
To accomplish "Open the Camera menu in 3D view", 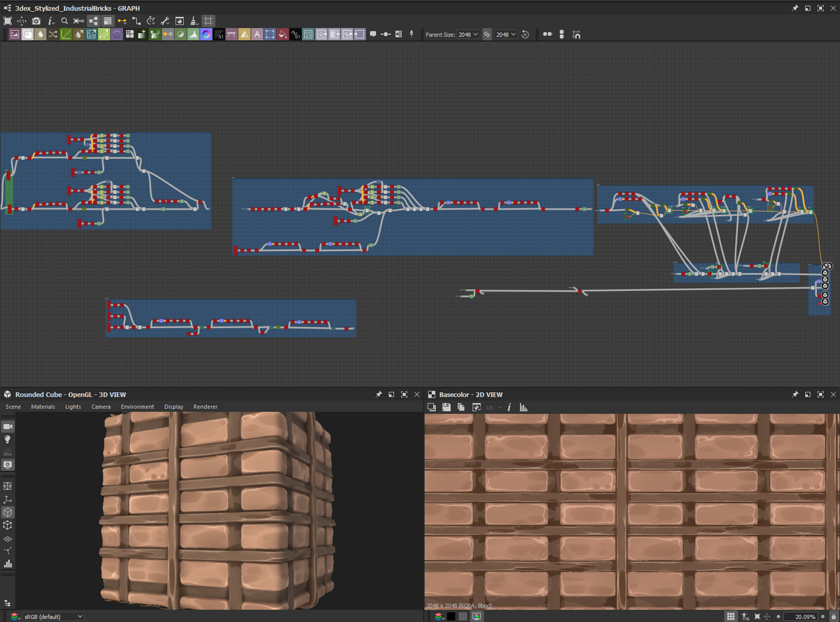I will point(101,407).
